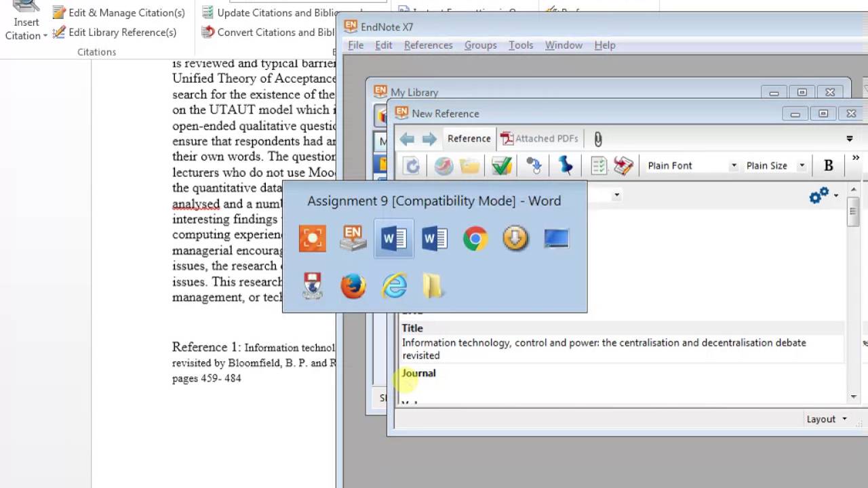Expand the toolbar overflow chevron
868x488 pixels.
pos(856,158)
